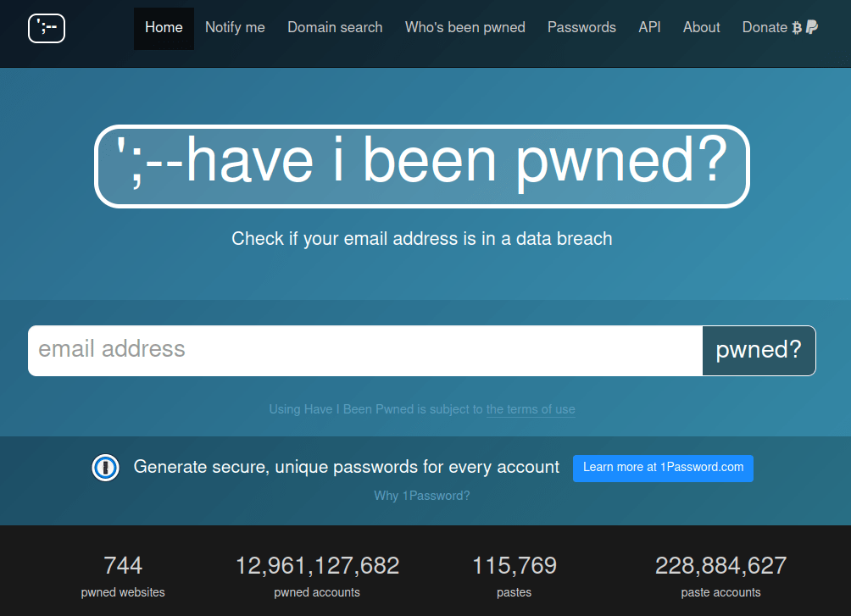The image size is (851, 616).
Task: Click the PayPal donate icon
Action: tap(812, 27)
